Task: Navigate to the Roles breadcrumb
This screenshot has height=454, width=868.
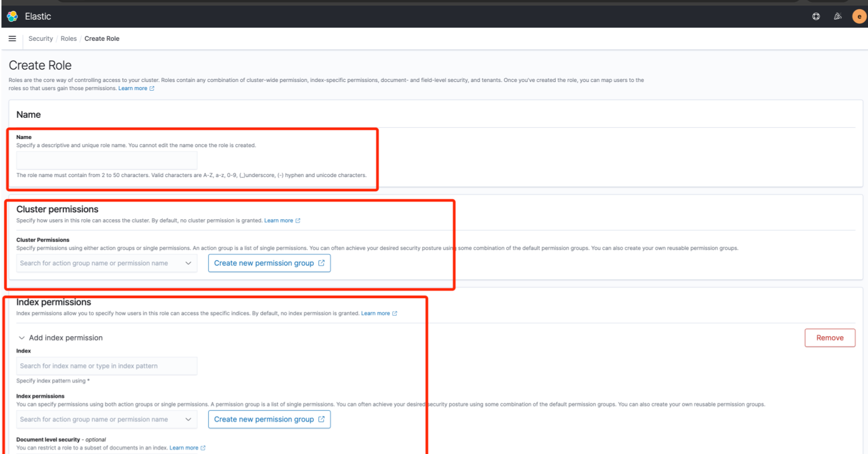Action: coord(68,39)
